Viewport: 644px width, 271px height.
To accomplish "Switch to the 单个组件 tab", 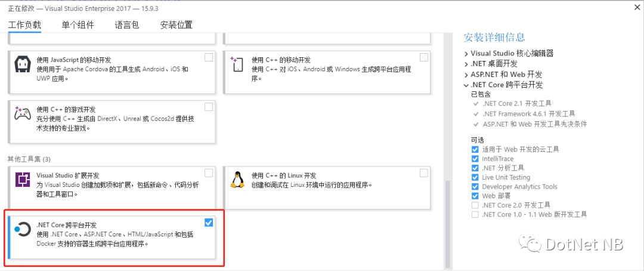I will point(78,24).
